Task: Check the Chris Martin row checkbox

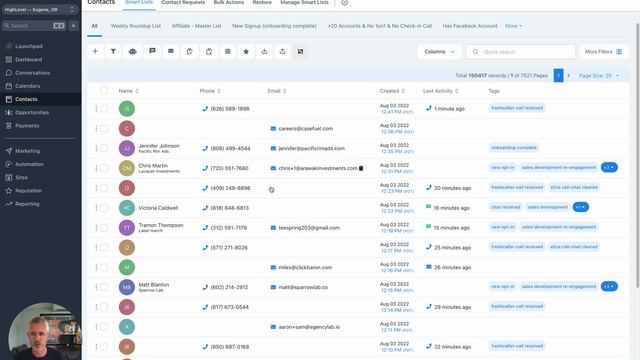Action: point(104,168)
